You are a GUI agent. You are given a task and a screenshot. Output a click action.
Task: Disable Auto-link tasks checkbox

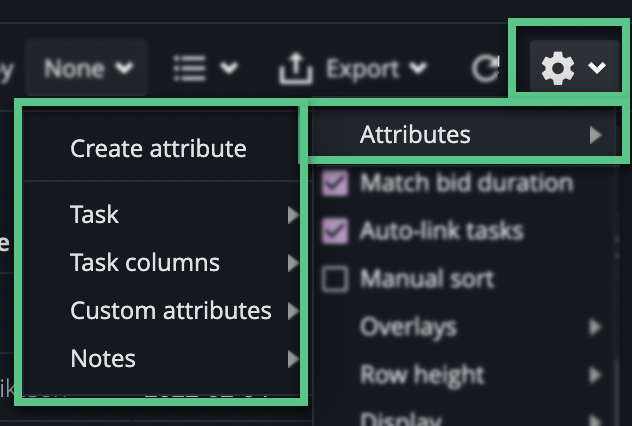pos(335,231)
